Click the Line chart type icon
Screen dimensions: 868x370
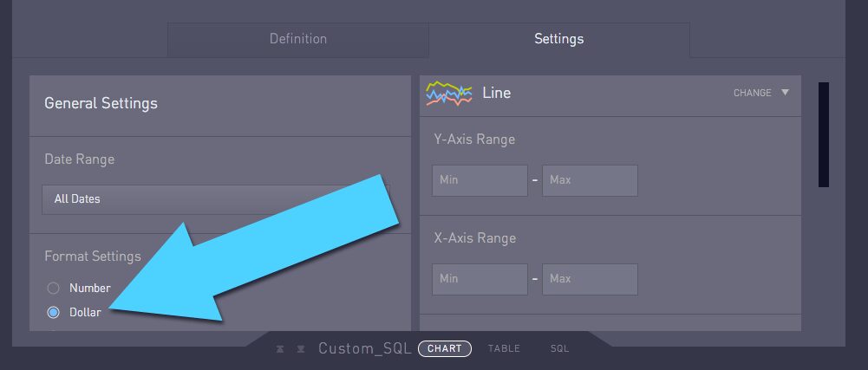point(449,93)
